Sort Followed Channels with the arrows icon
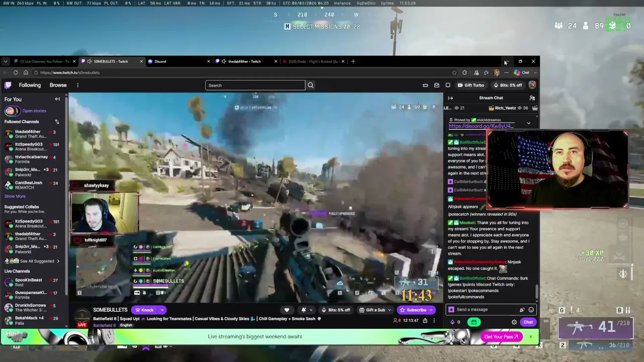 pyautogui.click(x=57, y=122)
